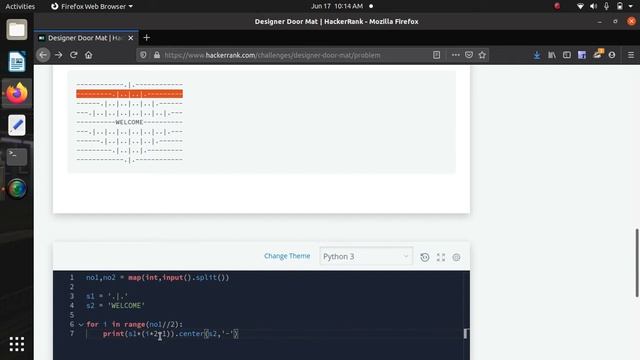Close the Designer Door Mat tab

(x=131, y=38)
